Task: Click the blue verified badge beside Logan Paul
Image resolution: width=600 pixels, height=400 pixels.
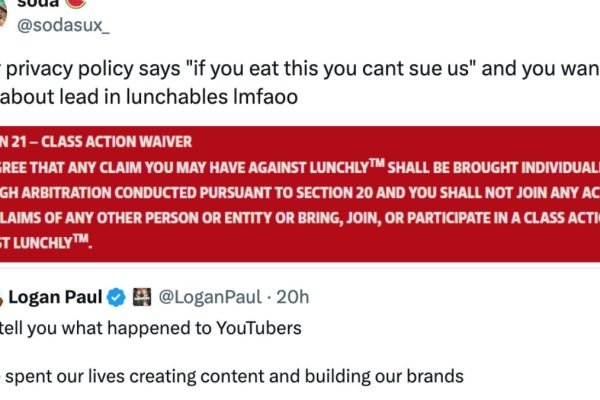Action: click(x=116, y=297)
